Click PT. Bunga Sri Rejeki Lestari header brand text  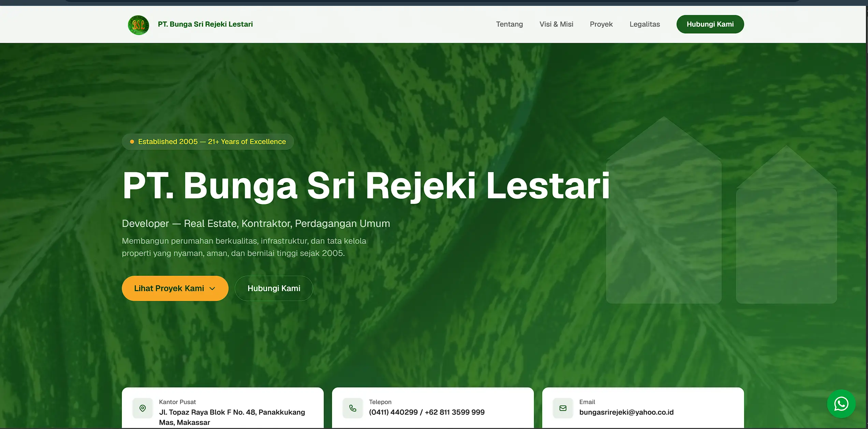[x=205, y=24]
